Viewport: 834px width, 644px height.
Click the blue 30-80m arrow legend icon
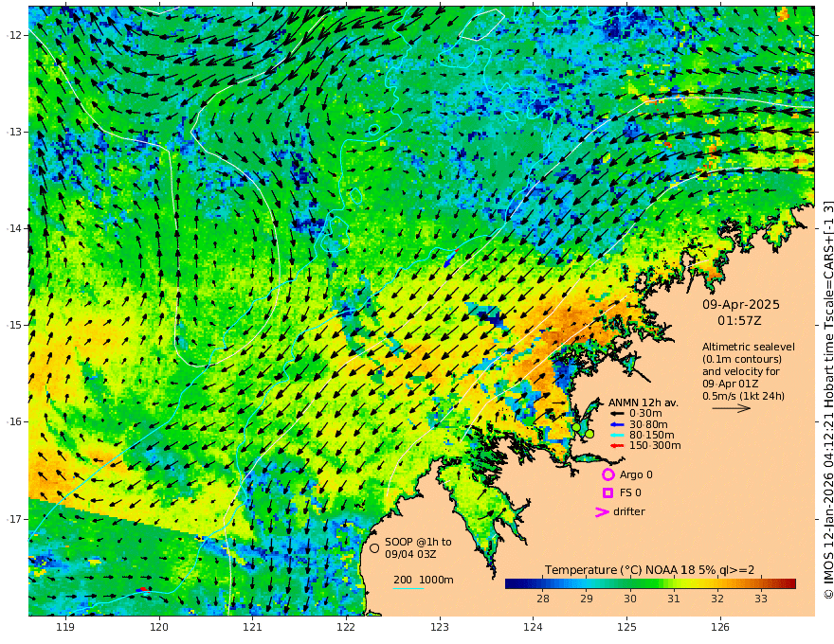617,424
